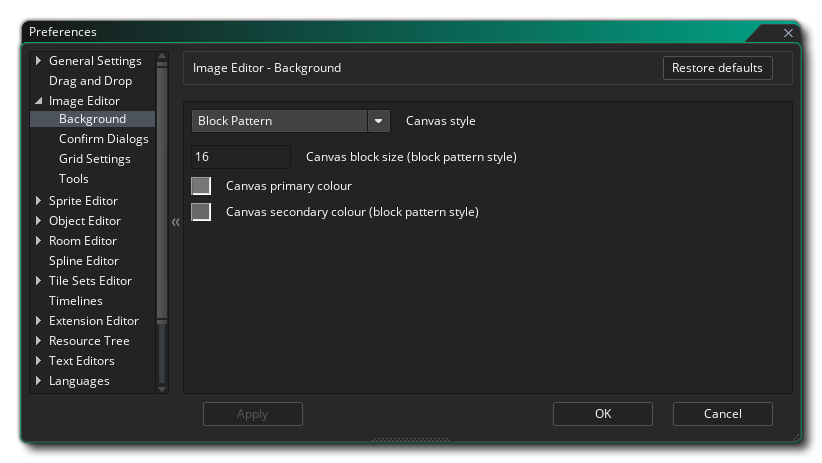Open the Timelines preferences entry
Viewport: 822px width, 463px height.
coord(75,301)
